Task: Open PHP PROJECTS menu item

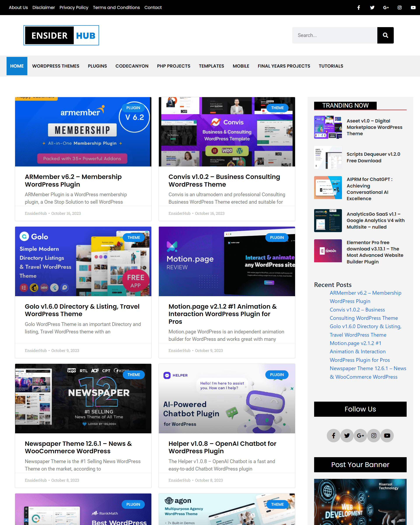Action: point(174,66)
